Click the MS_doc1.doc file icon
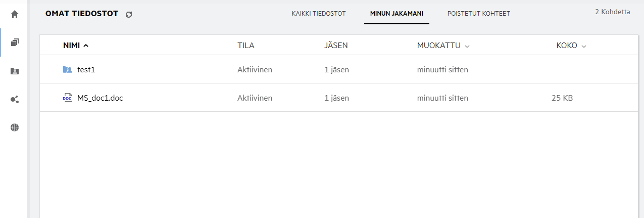 point(68,98)
